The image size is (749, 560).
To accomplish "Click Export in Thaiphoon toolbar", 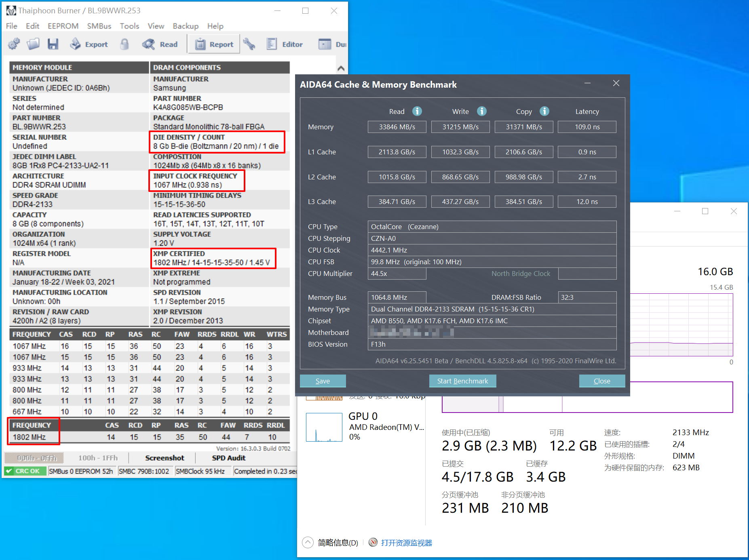I will [x=89, y=44].
